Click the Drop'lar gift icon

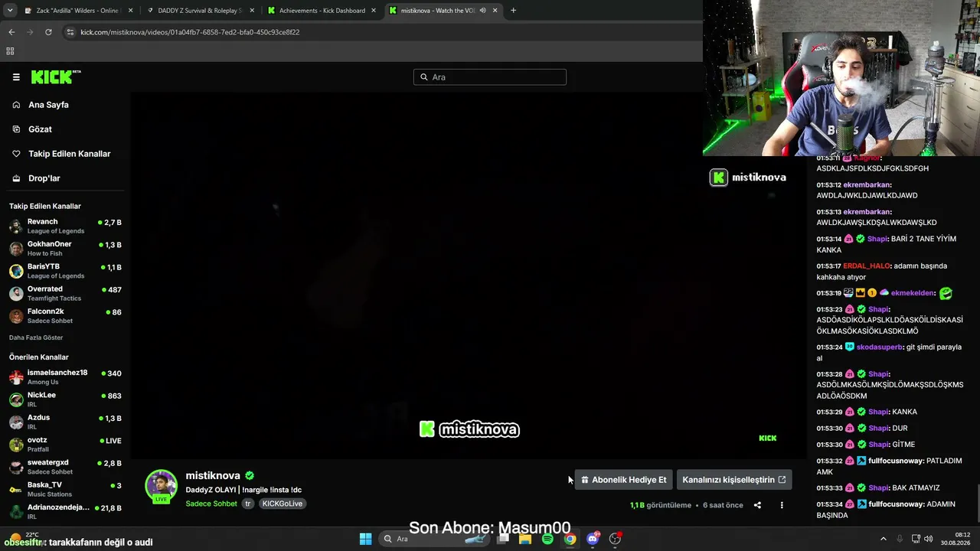(16, 178)
